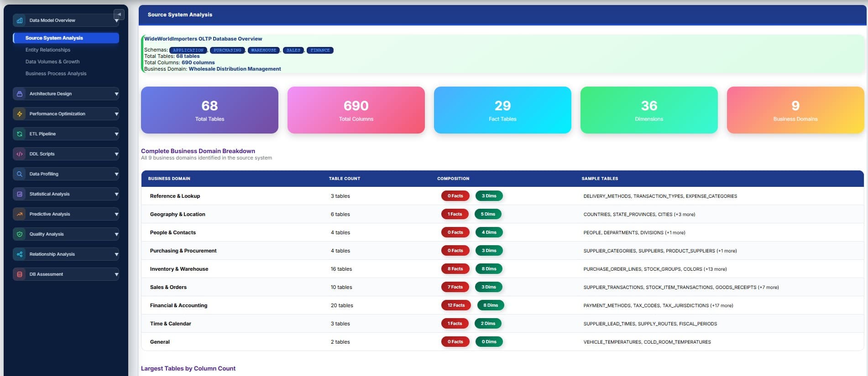The image size is (868, 376).
Task: Expand the DDL Scripts dropdown arrow
Action: tap(116, 154)
